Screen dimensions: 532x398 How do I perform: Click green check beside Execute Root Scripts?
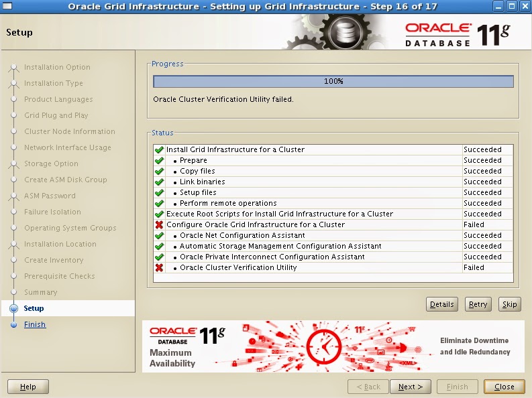click(x=159, y=214)
